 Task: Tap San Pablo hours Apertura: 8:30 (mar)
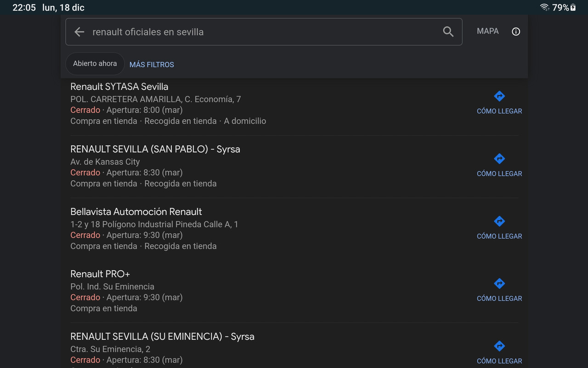145,172
